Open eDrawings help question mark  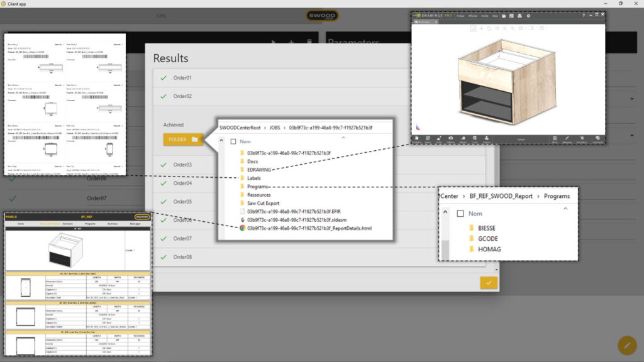[583, 15]
